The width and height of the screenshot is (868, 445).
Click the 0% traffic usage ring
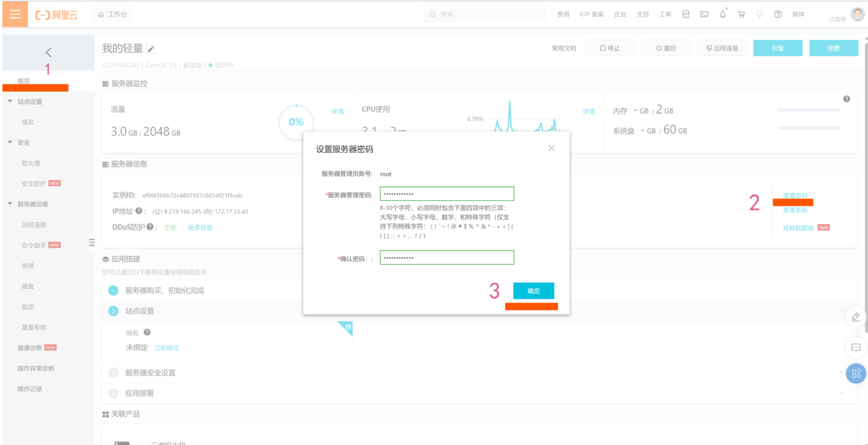pyautogui.click(x=296, y=122)
